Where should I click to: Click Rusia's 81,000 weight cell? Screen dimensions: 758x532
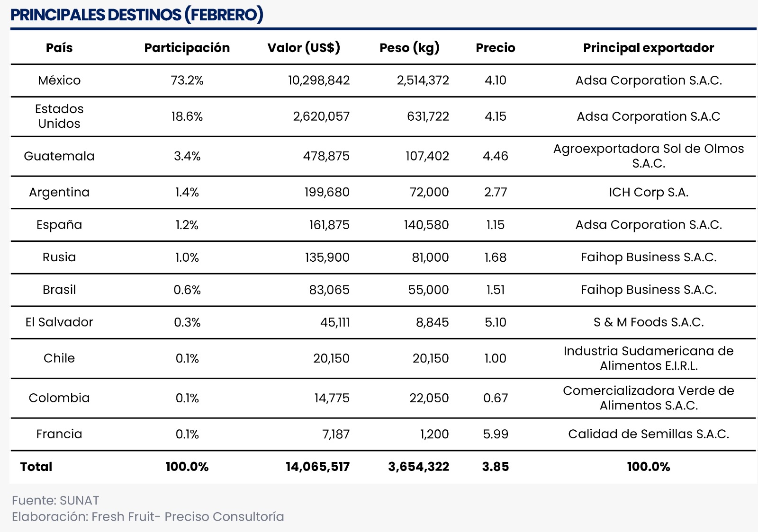(430, 257)
